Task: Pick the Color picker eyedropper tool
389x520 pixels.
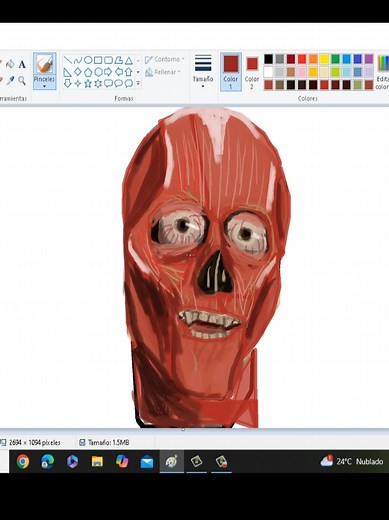Action: tap(10, 80)
